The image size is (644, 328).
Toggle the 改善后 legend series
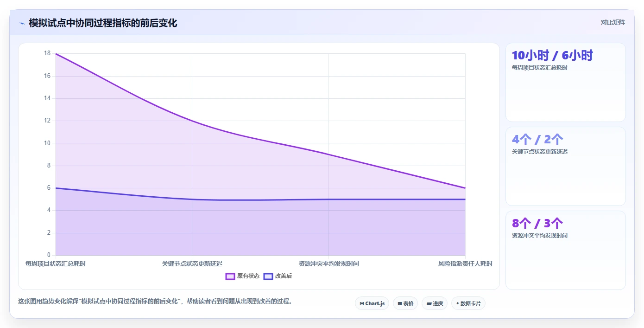278,276
